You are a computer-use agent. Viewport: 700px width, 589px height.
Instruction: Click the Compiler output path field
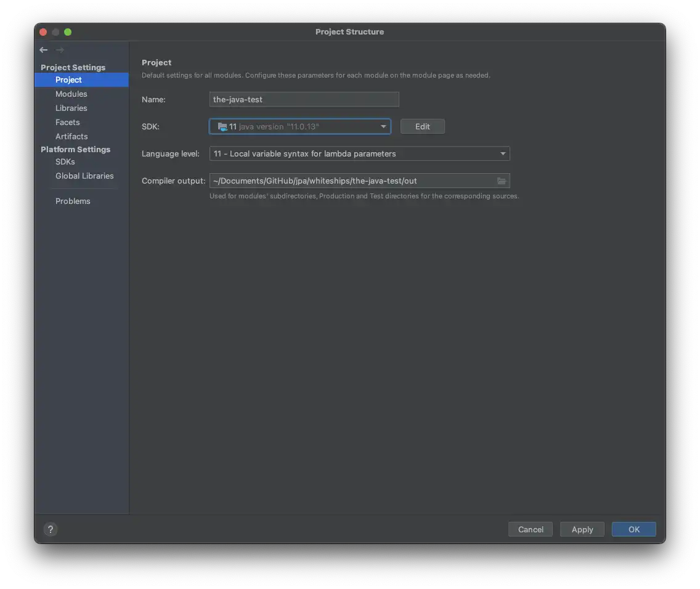[359, 181]
